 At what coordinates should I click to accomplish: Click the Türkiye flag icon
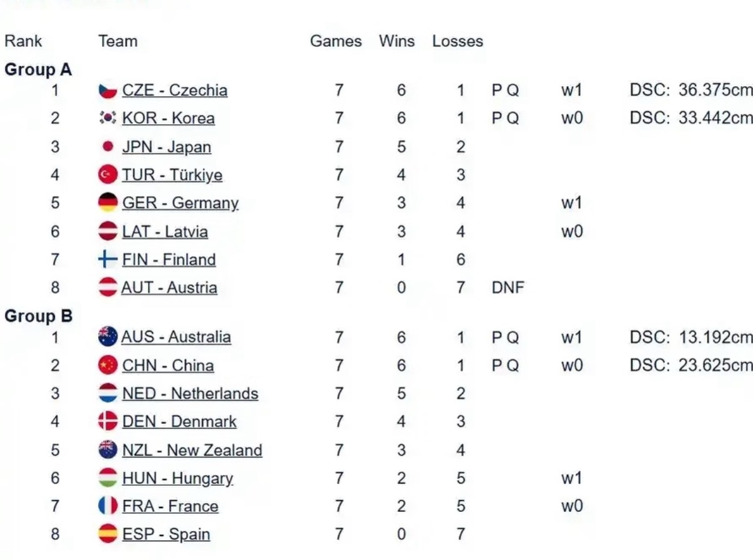click(x=108, y=175)
